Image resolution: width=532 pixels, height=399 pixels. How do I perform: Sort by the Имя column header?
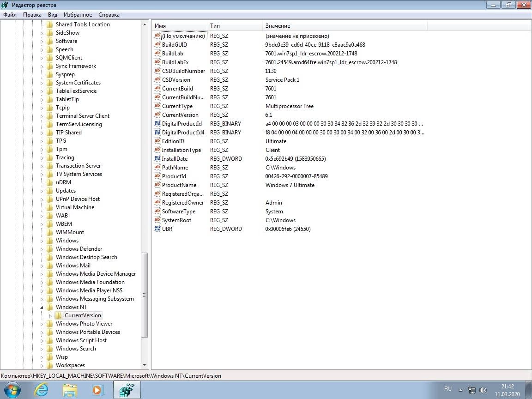[x=180, y=26]
